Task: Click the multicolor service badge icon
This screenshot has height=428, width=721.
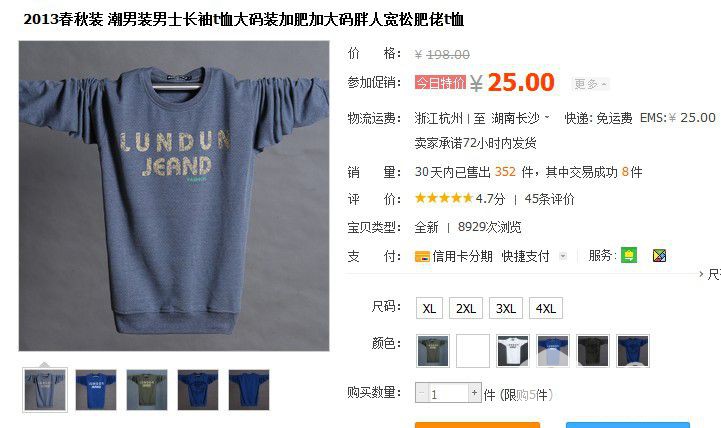Action: [659, 256]
